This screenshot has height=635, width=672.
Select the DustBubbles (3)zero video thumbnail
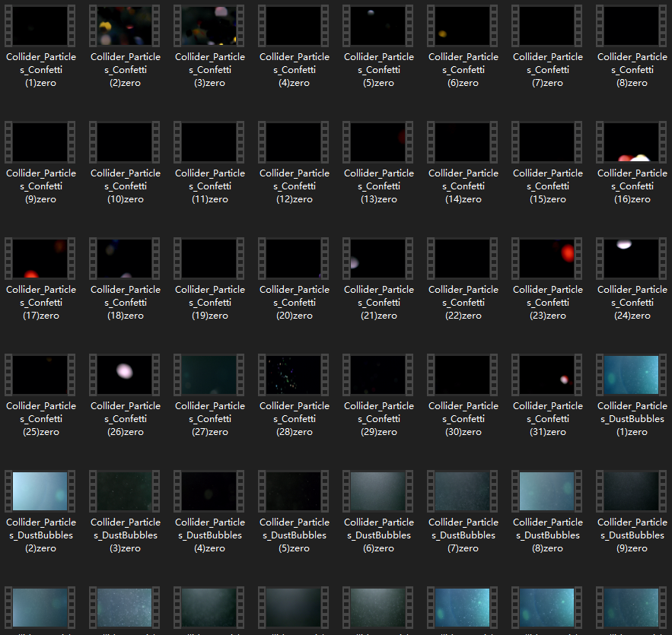125,491
